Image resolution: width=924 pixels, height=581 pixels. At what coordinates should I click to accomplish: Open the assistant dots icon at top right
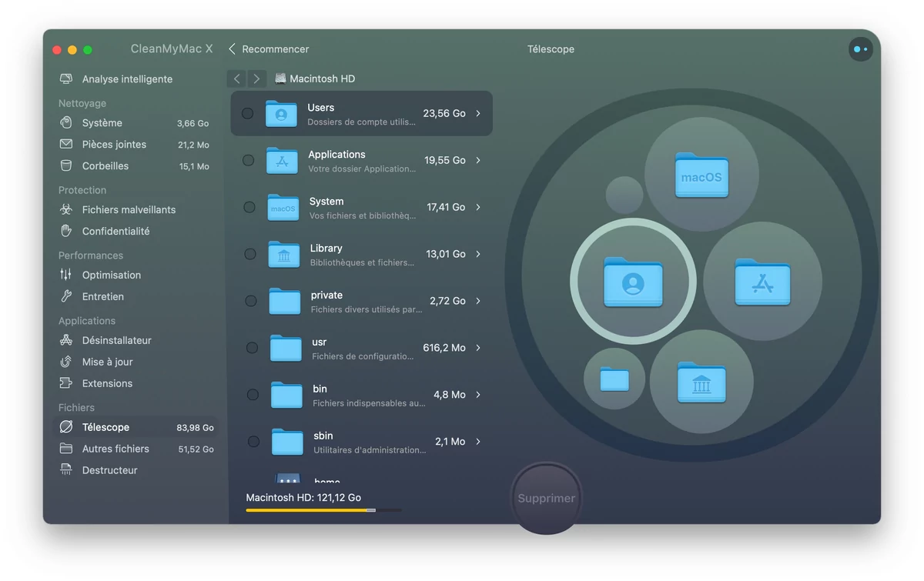tap(860, 49)
